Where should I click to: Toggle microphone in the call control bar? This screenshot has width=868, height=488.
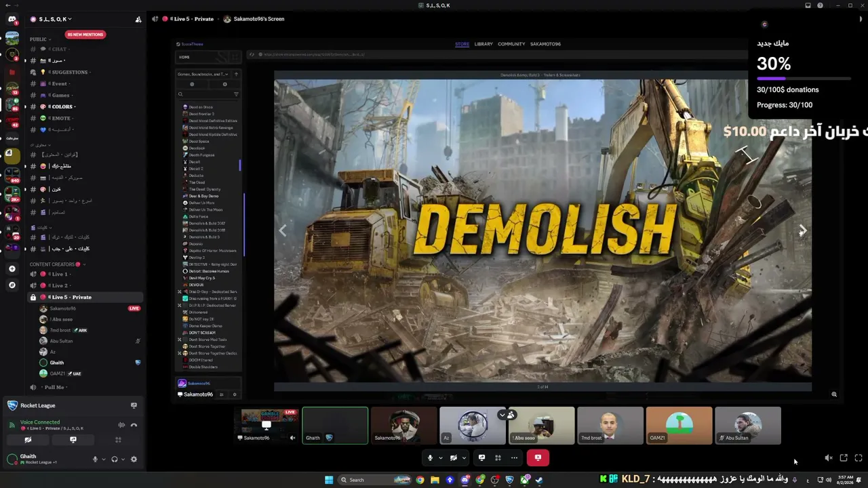tap(430, 457)
